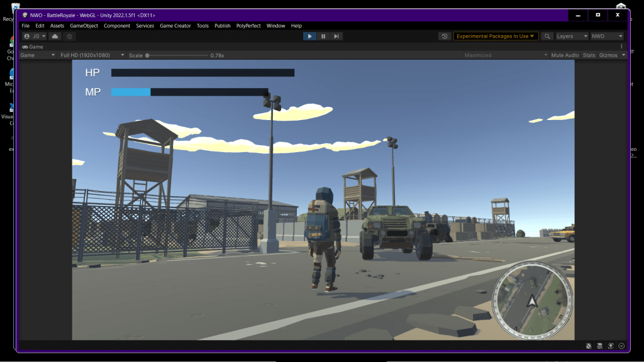
Task: Click Experimental Packages In Use button
Action: pyautogui.click(x=496, y=36)
